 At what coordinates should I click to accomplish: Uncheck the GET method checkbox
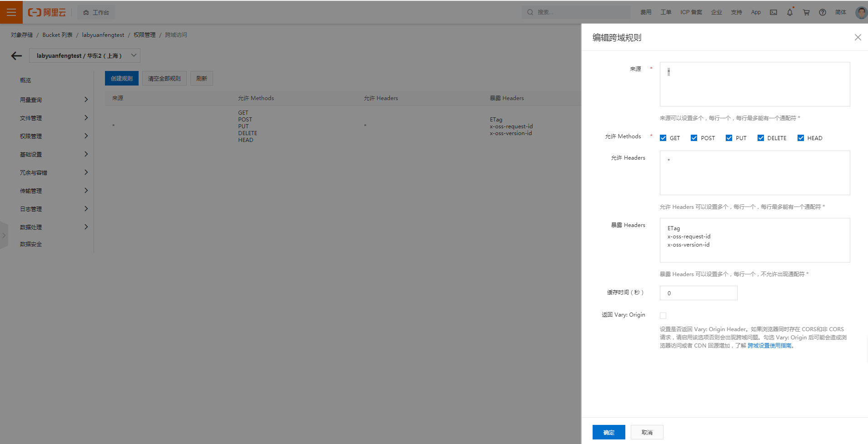tap(663, 138)
